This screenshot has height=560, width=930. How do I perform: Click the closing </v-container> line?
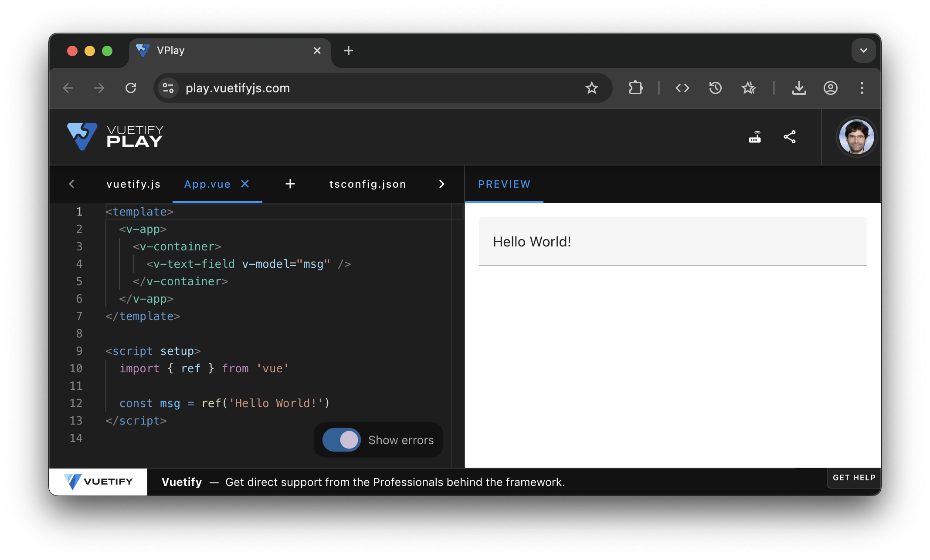tap(180, 281)
